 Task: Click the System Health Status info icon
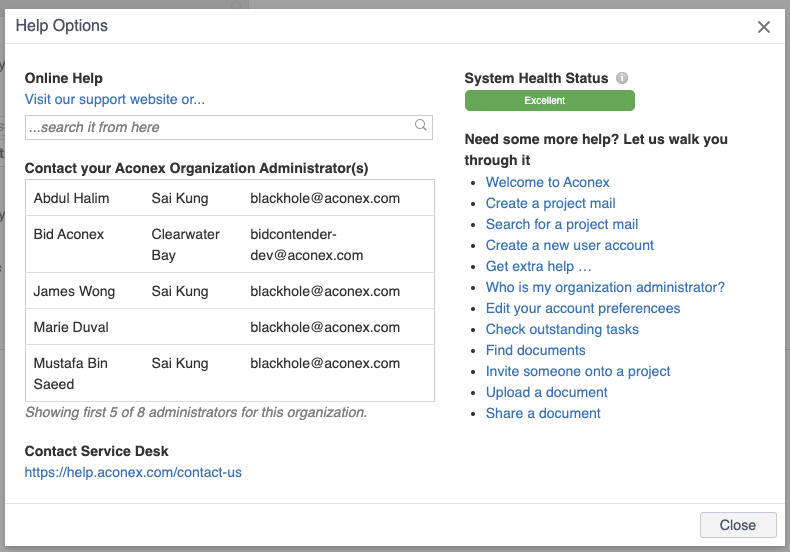(622, 78)
